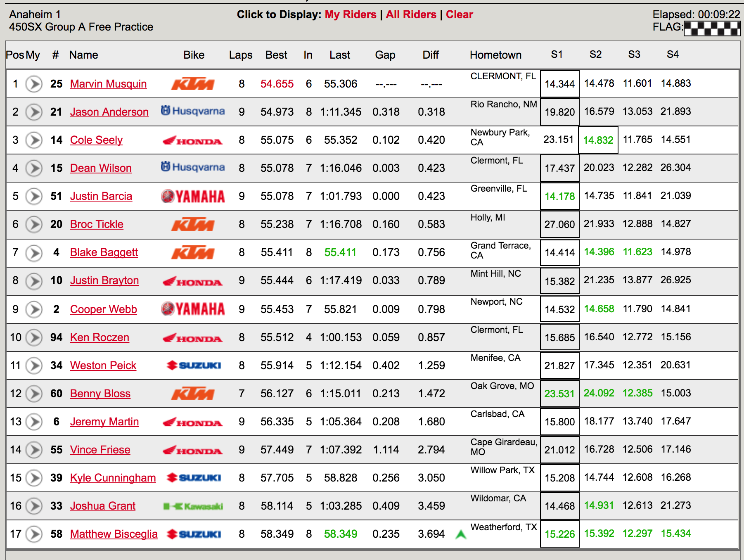The height and width of the screenshot is (560, 744).
Task: Toggle My Rider arrow for Benny Bloss
Action: [x=34, y=394]
